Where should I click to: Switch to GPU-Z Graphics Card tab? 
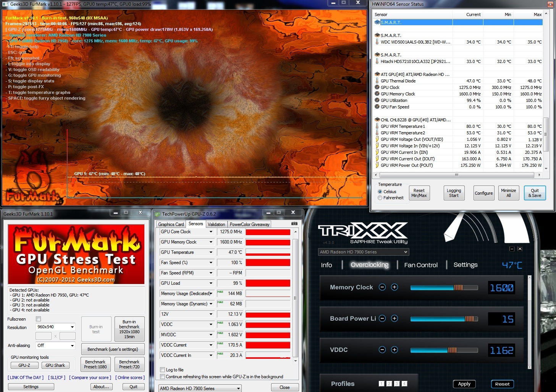coord(171,224)
